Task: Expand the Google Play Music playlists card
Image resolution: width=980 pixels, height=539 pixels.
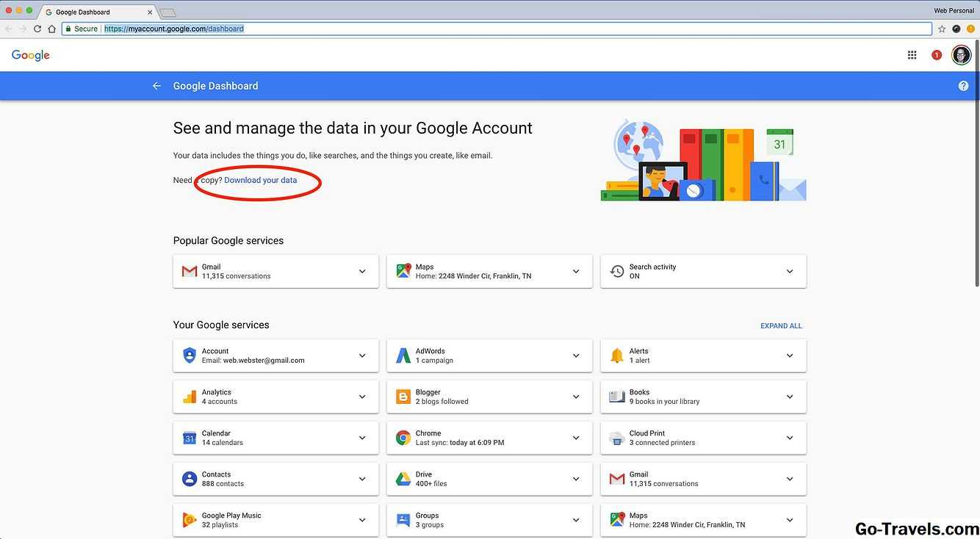Action: (x=362, y=520)
